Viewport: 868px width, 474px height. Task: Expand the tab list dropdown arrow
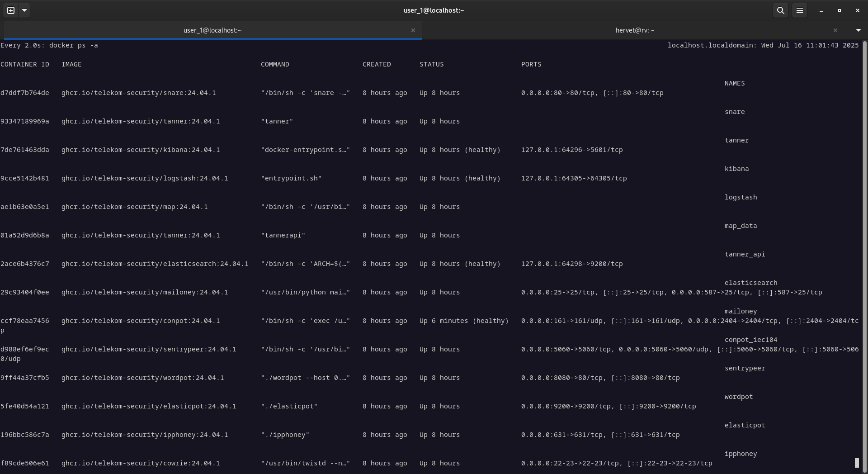[858, 30]
